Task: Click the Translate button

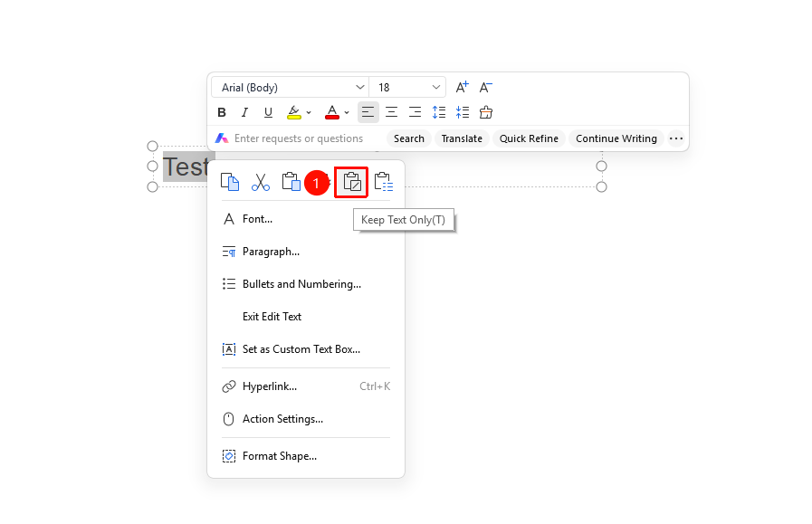Action: (462, 138)
